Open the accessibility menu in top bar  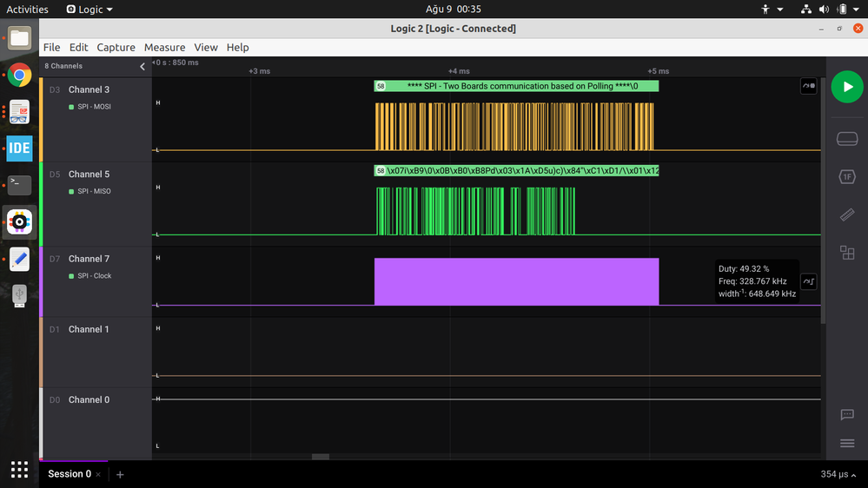(772, 10)
